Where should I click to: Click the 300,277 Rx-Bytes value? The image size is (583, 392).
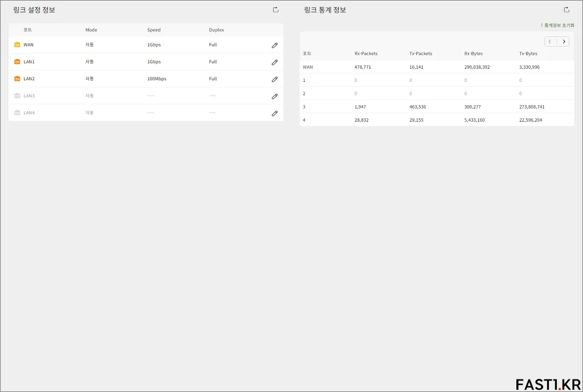point(472,106)
